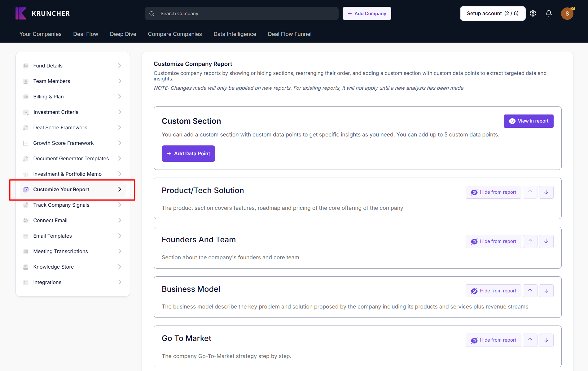Open the notifications bell

pyautogui.click(x=549, y=13)
